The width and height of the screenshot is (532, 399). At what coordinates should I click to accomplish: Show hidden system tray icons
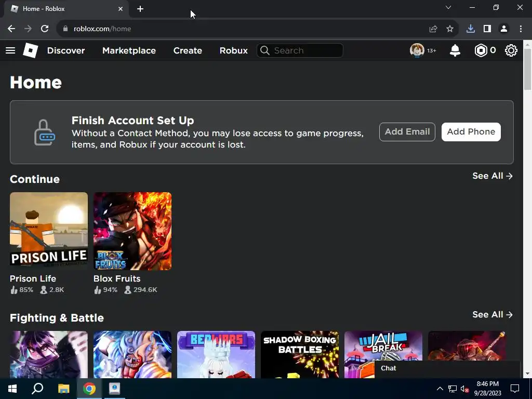click(x=440, y=389)
